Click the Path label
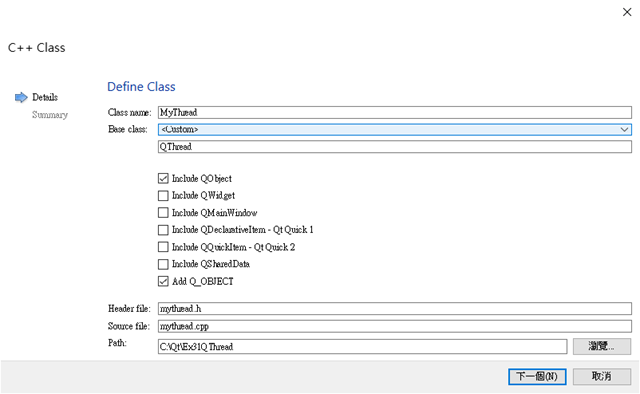This screenshot has height=394, width=640. tap(117, 343)
